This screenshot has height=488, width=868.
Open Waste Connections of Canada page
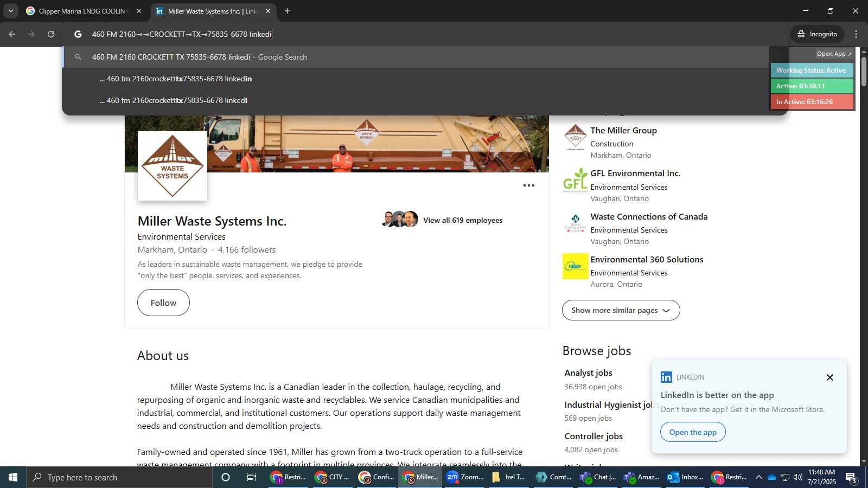coord(649,217)
